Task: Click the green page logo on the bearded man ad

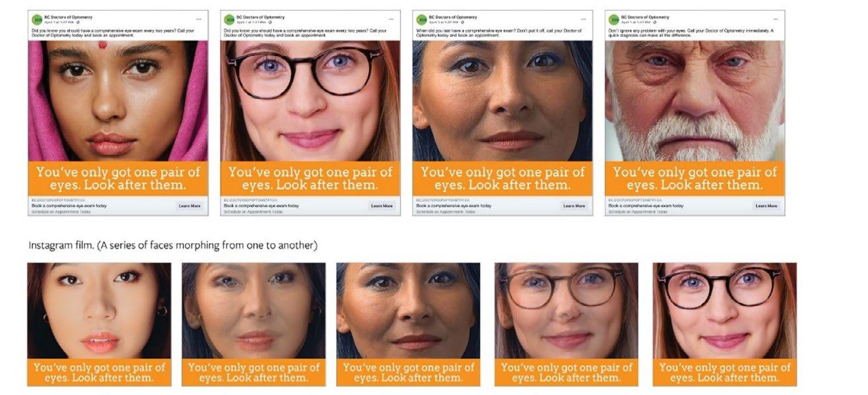Action: (x=614, y=20)
